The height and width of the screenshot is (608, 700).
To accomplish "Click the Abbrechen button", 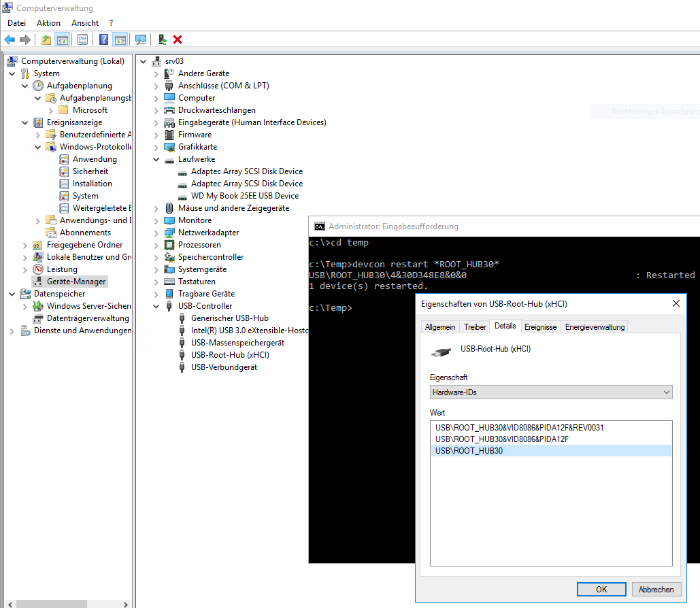I will [x=656, y=590].
